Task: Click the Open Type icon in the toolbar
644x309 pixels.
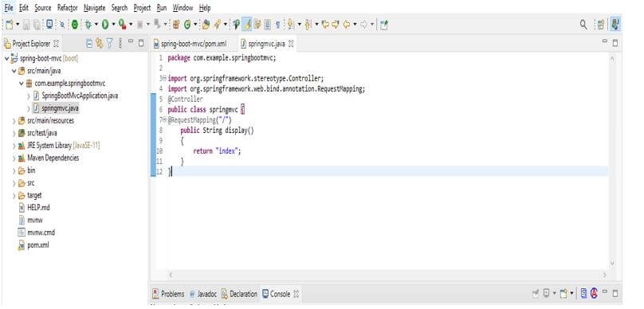Action: [x=206, y=25]
